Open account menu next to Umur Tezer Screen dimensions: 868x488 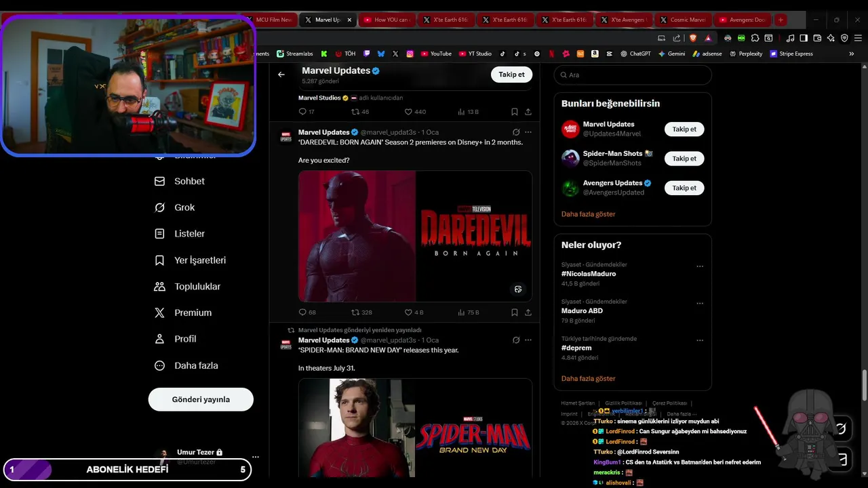pyautogui.click(x=255, y=457)
